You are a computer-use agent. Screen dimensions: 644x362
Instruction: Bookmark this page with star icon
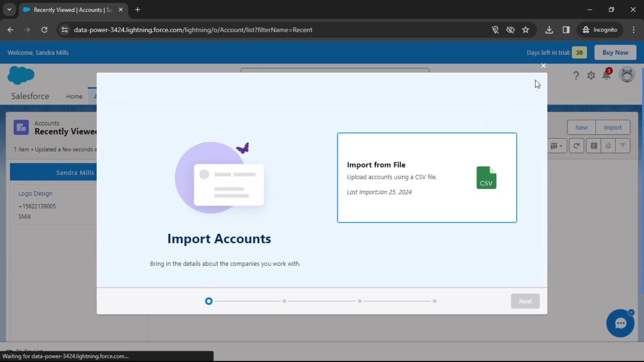pos(526,30)
